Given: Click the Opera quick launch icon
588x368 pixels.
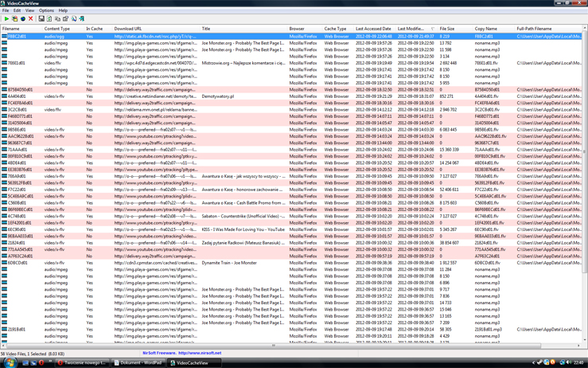Looking at the screenshot, I should [x=41, y=362].
